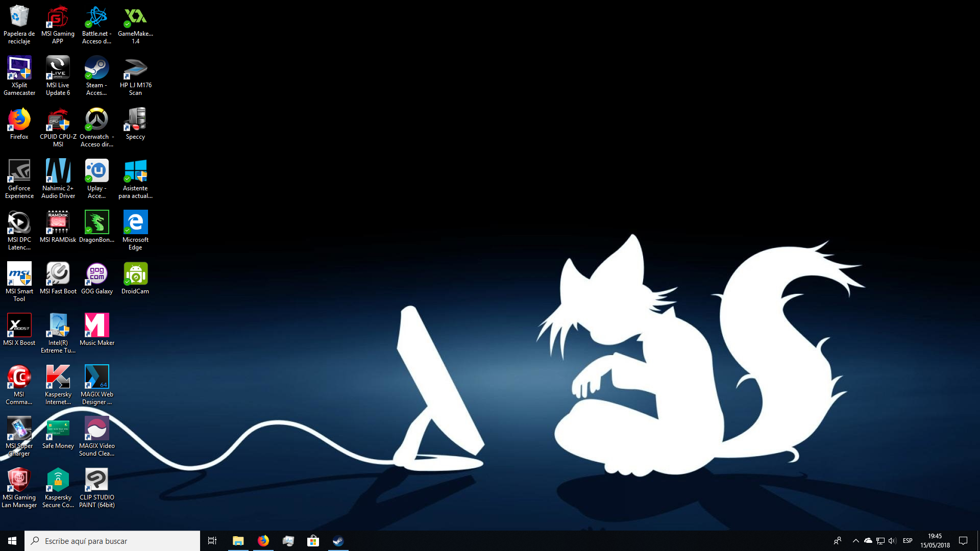Screen dimensions: 980x551
Task: Select the Speccy desktop icon
Action: [x=135, y=124]
